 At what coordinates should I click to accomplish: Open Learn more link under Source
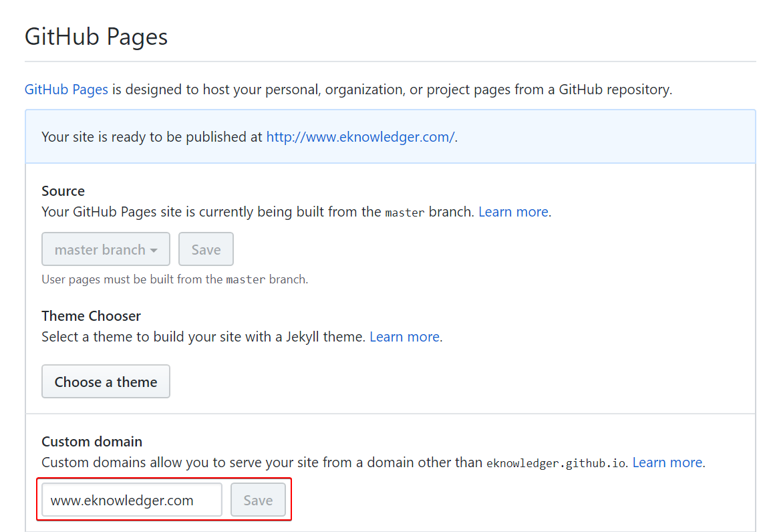(x=513, y=212)
